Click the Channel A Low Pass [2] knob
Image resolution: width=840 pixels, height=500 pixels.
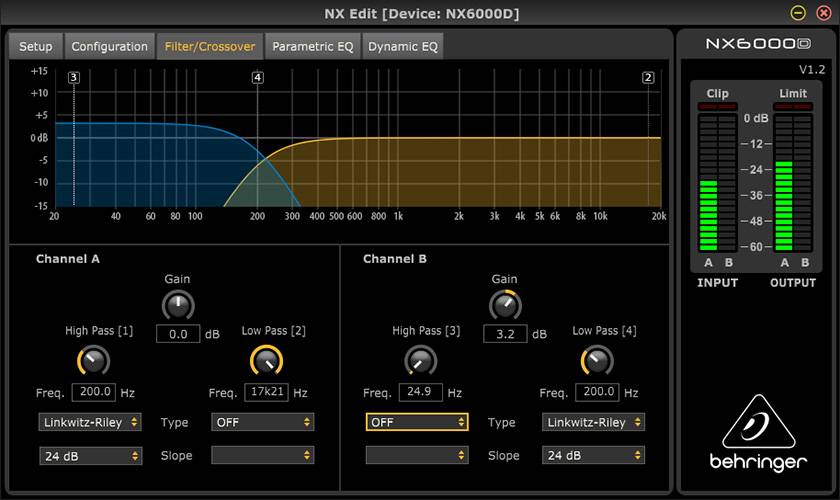pos(266,360)
